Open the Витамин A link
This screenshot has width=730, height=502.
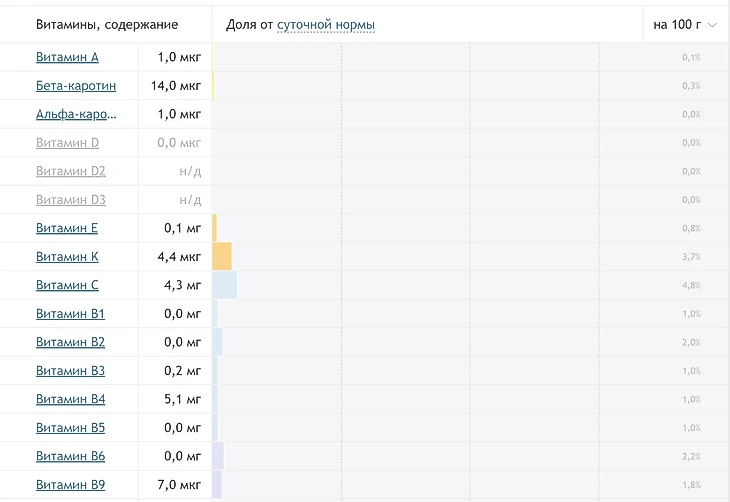point(67,58)
